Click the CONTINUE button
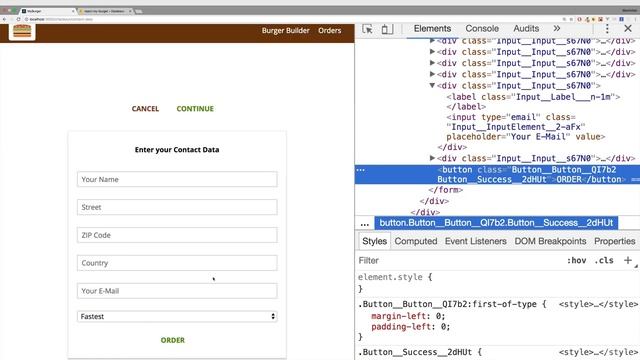The image size is (640, 360). (195, 109)
